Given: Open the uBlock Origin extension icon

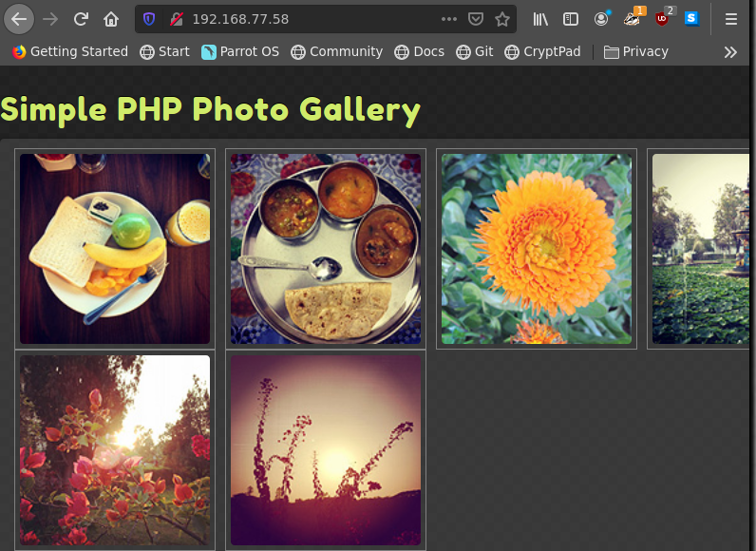Looking at the screenshot, I should point(662,19).
